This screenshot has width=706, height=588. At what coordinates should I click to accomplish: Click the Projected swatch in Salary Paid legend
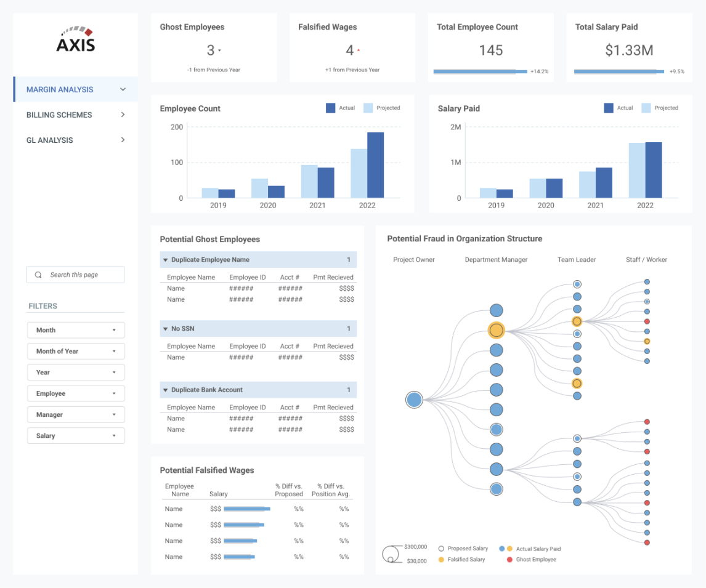click(646, 108)
